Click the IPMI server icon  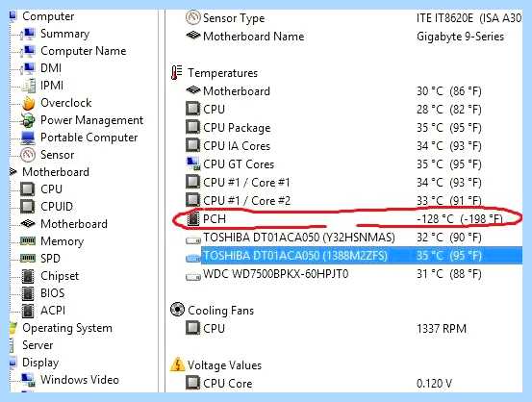[29, 86]
